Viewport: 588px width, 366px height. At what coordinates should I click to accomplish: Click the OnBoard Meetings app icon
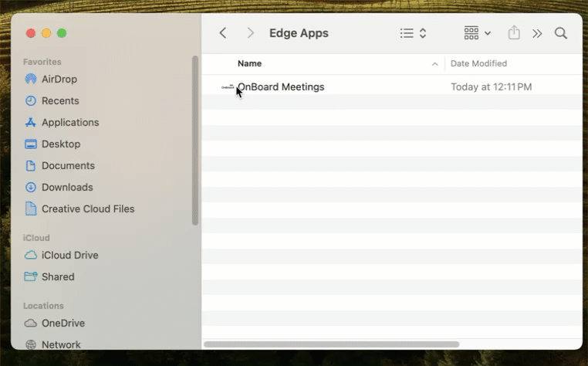click(227, 87)
